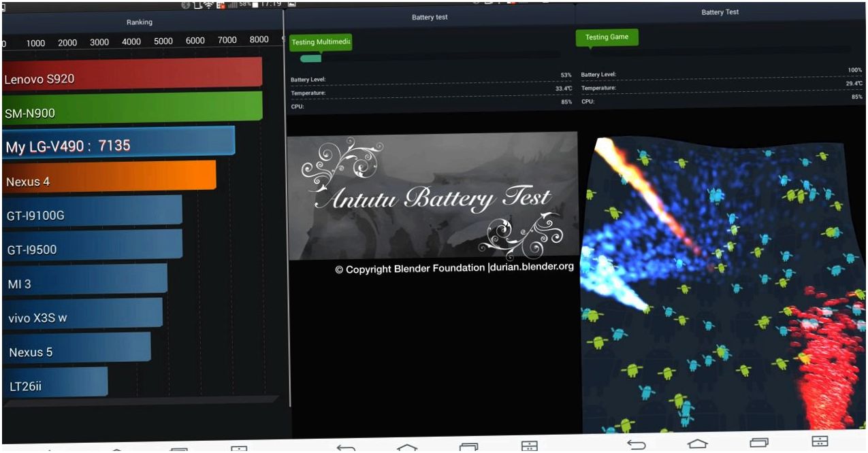
Task: Click the 53% battery level value
Action: [x=566, y=75]
